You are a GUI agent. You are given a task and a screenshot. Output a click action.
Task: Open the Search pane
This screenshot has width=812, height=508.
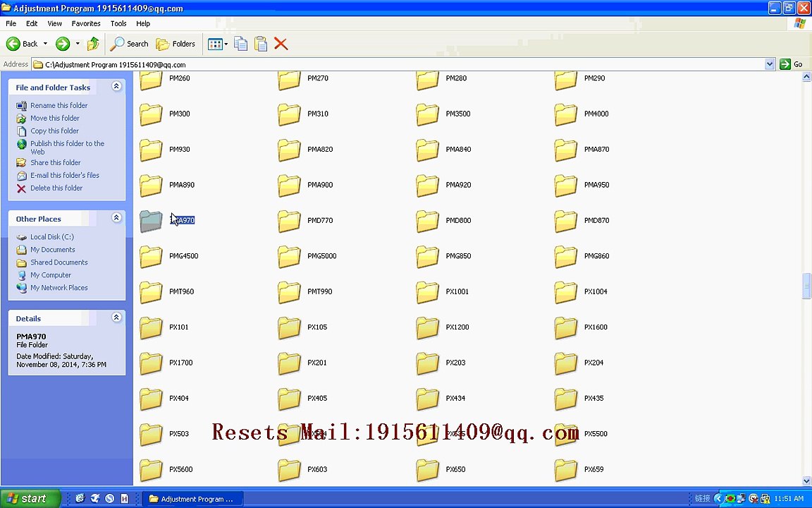pyautogui.click(x=130, y=44)
